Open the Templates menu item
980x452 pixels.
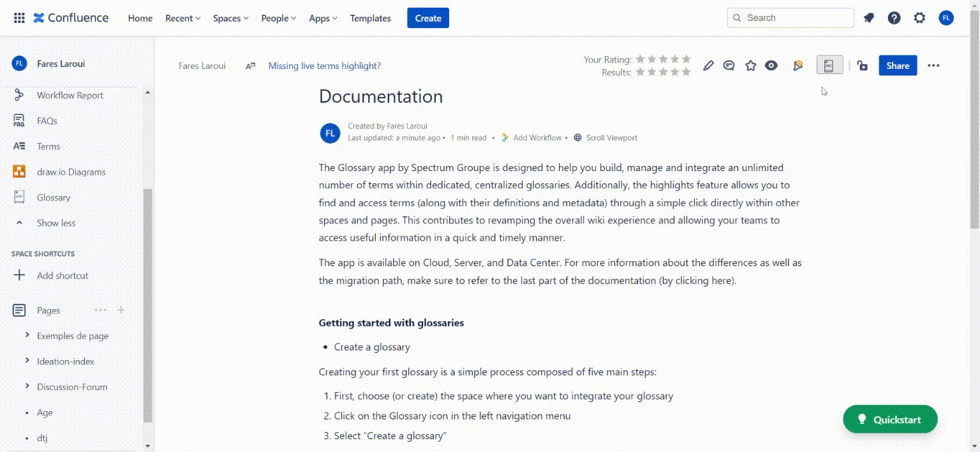point(370,18)
